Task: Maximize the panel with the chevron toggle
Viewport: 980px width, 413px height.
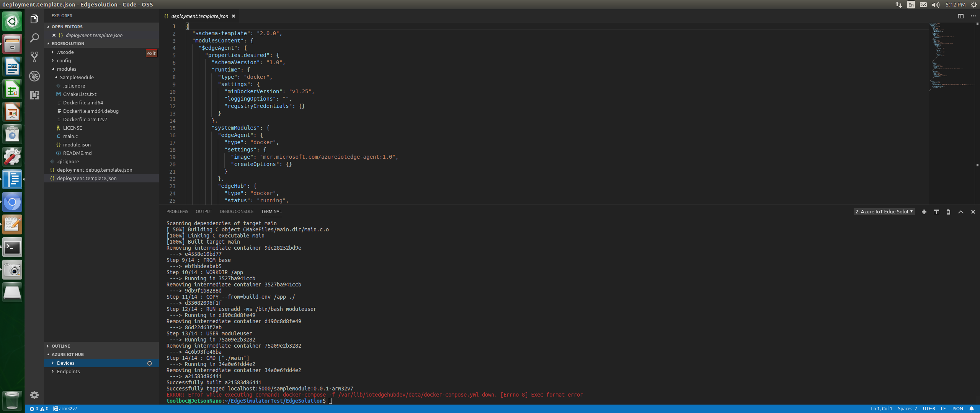Action: [960, 212]
